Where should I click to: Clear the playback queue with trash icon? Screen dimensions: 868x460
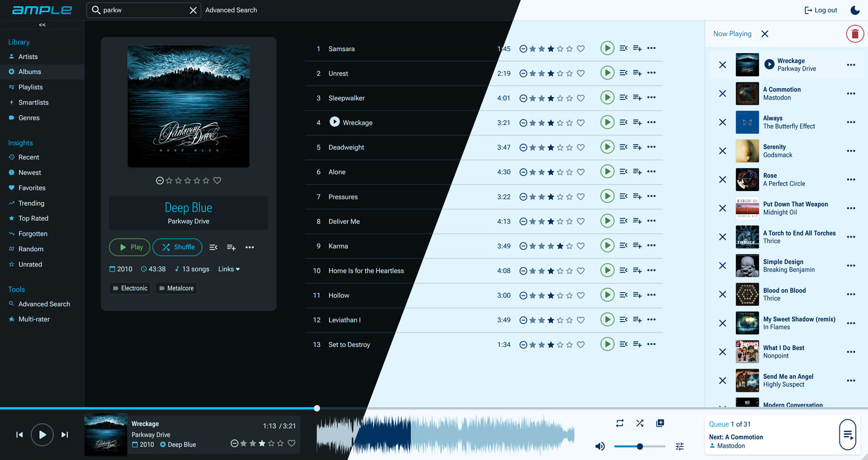tap(855, 33)
